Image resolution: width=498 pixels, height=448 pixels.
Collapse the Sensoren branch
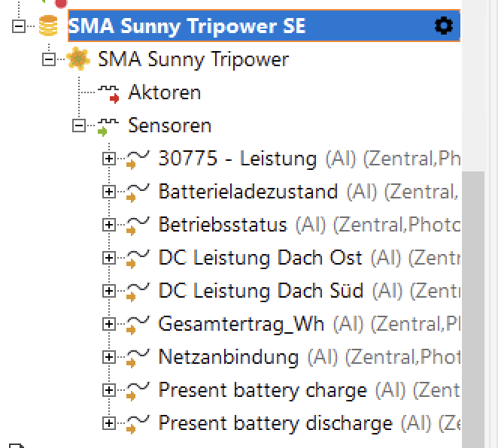pos(79,126)
